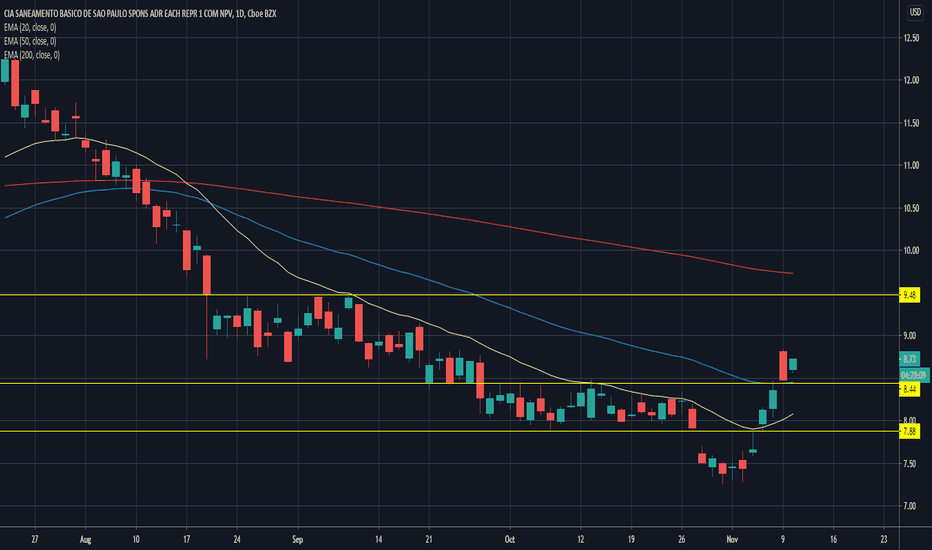Click the 11.50 price axis label

(911, 123)
